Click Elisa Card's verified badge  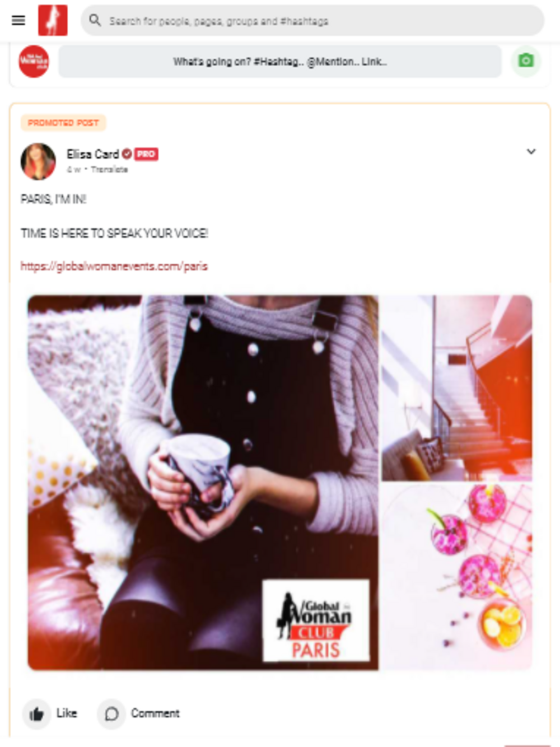[x=127, y=154]
